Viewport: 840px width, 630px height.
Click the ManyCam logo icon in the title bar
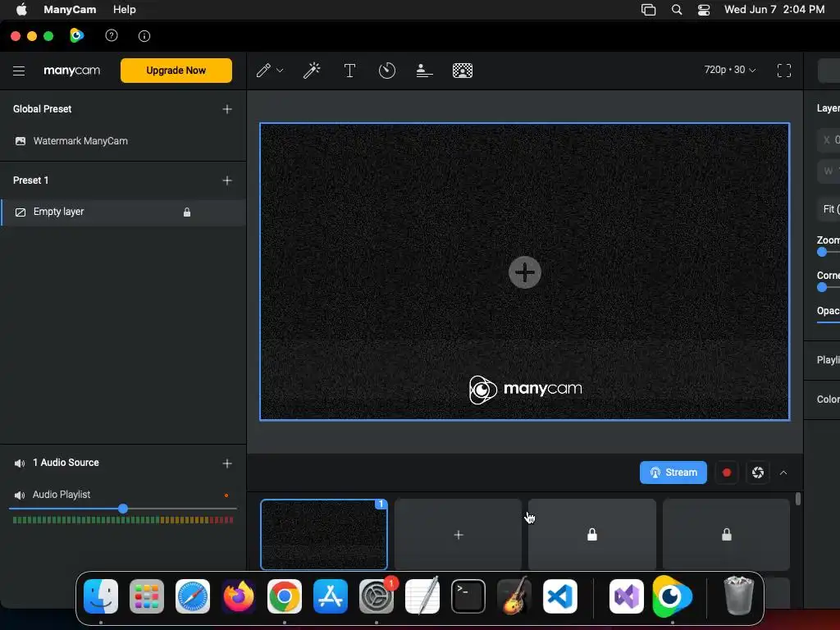[76, 35]
